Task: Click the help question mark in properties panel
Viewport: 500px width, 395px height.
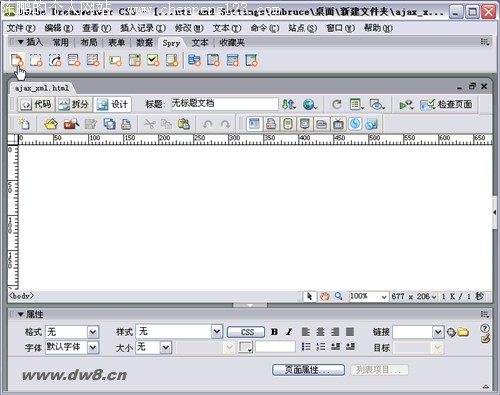Action: coord(485,328)
